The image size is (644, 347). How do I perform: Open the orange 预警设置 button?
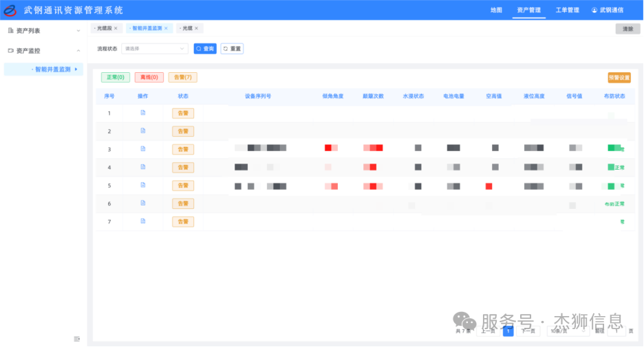[619, 78]
